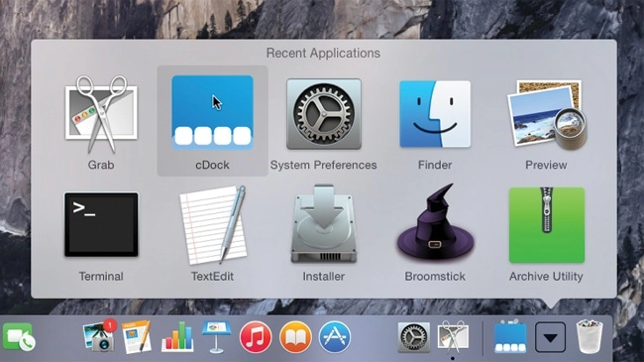Image resolution: width=644 pixels, height=362 pixels.
Task: Open iTunes music icon in Dock
Action: pos(256,337)
